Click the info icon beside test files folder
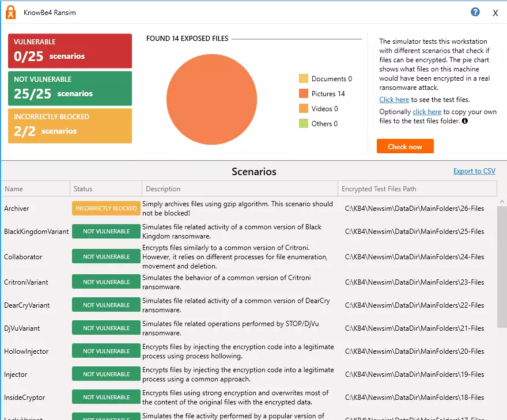 [465, 121]
